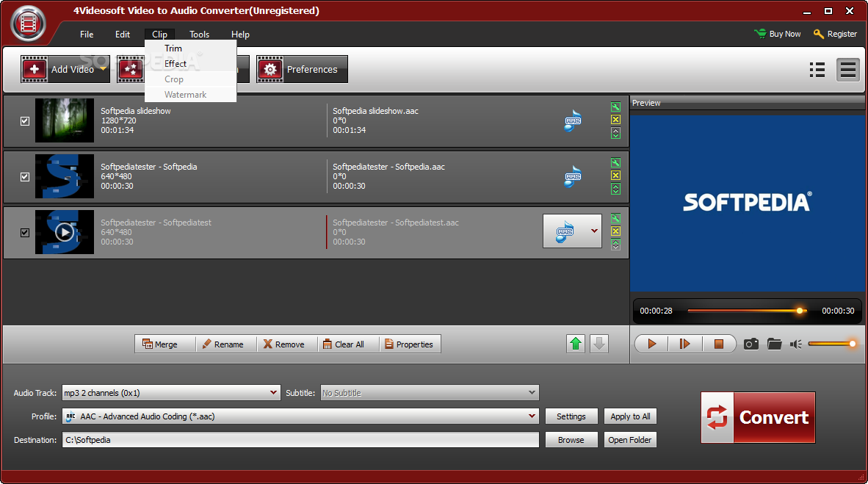Delete Softpediatester - Softpedia row using X icon
This screenshot has height=484, width=868.
point(615,176)
